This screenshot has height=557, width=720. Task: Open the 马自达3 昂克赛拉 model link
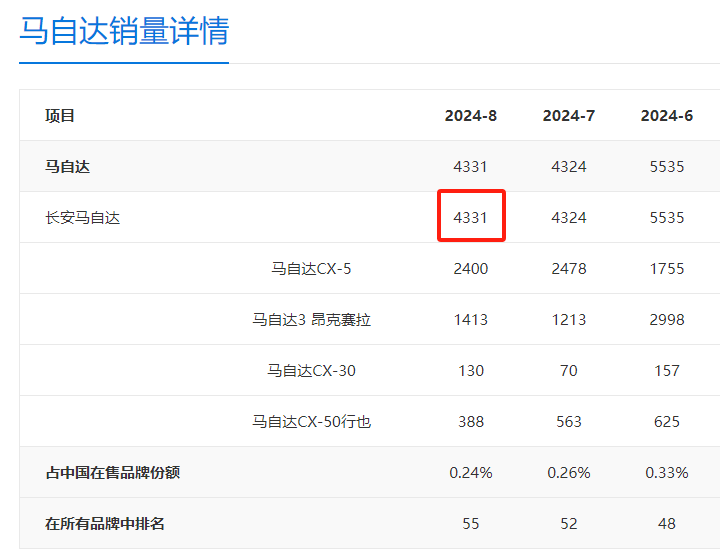click(x=311, y=320)
